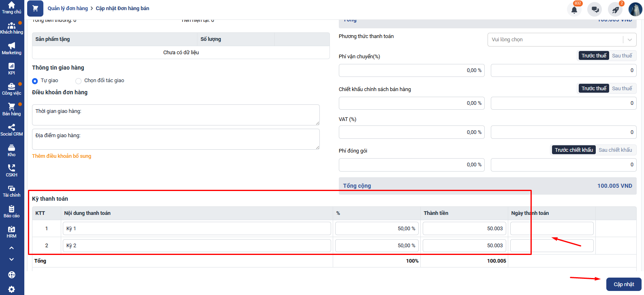
Task: Select the Tự giao radio option
Action: coord(35,81)
